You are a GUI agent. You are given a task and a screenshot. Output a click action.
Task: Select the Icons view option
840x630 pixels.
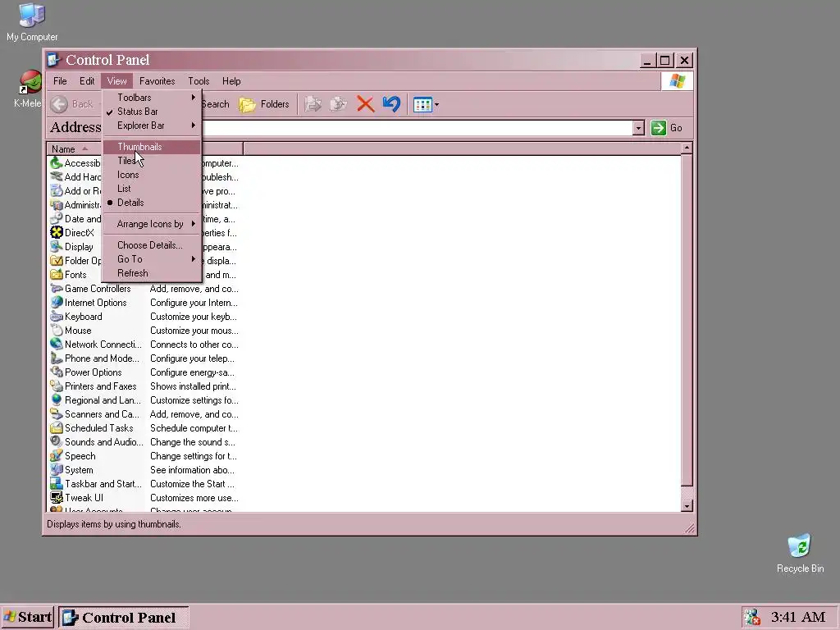[x=152, y=175]
